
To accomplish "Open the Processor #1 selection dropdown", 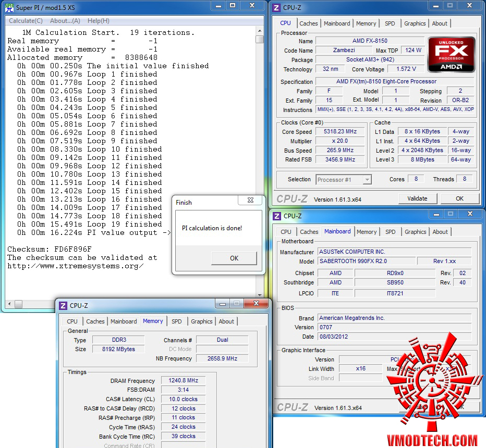I will (x=344, y=180).
